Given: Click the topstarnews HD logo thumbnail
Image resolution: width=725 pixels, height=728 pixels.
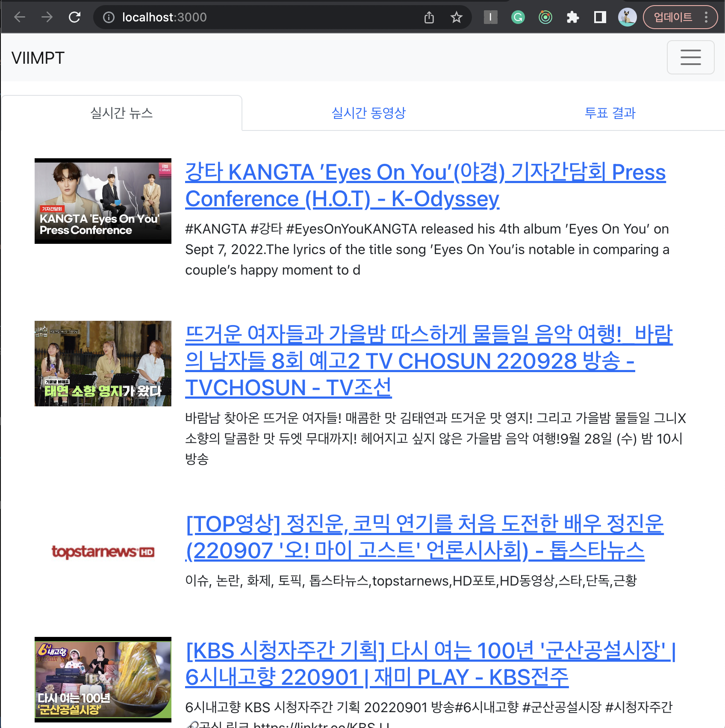Looking at the screenshot, I should tap(103, 552).
